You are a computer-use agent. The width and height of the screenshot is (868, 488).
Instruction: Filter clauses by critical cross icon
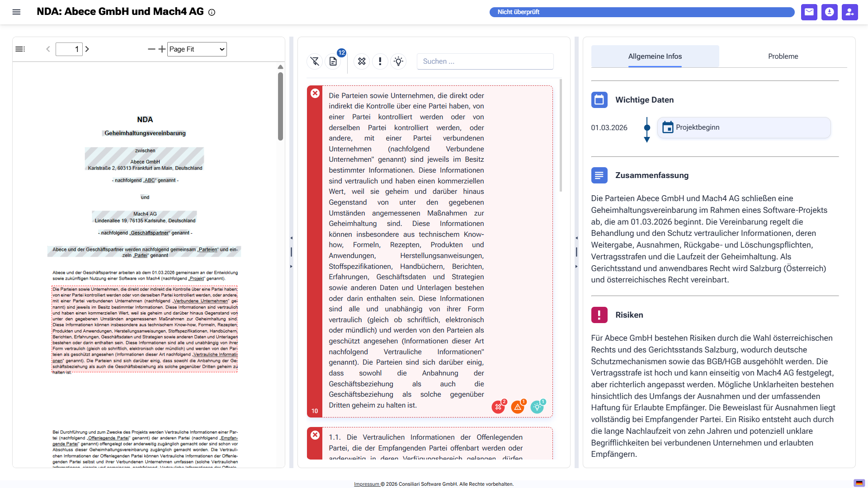click(x=362, y=61)
